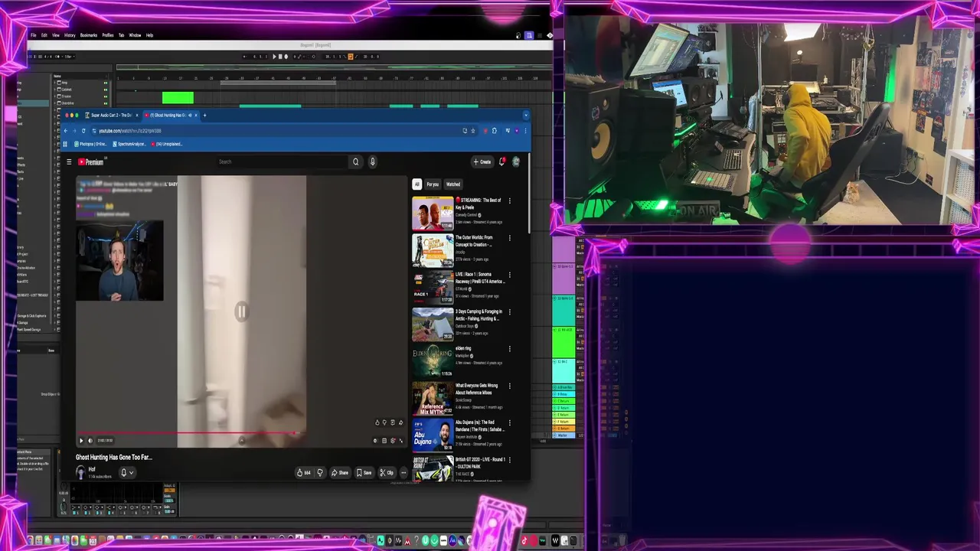The image size is (980, 551).
Task: Open the Bookmarks menu
Action: (89, 35)
